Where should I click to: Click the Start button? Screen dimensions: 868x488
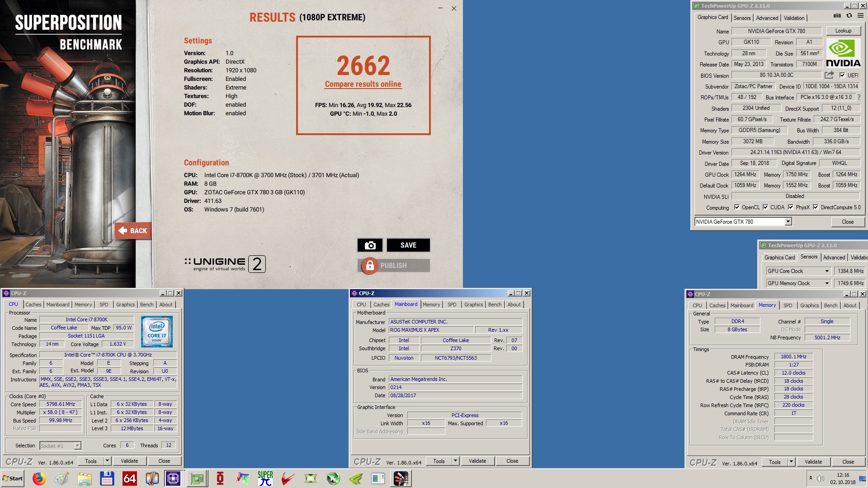click(12, 479)
